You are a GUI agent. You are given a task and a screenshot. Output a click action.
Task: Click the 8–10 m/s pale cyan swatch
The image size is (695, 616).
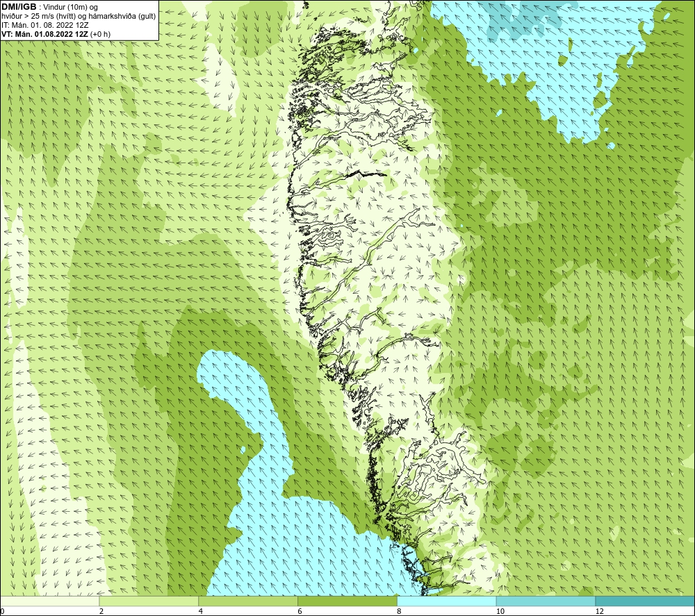(x=447, y=601)
